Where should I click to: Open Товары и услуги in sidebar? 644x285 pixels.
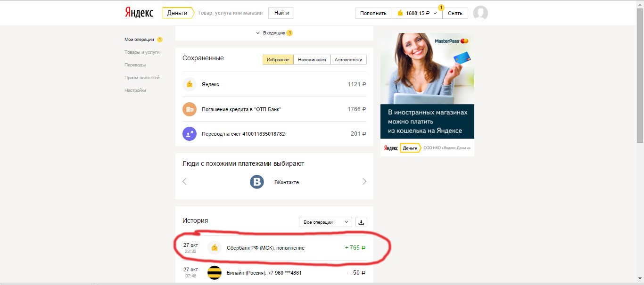(142, 52)
